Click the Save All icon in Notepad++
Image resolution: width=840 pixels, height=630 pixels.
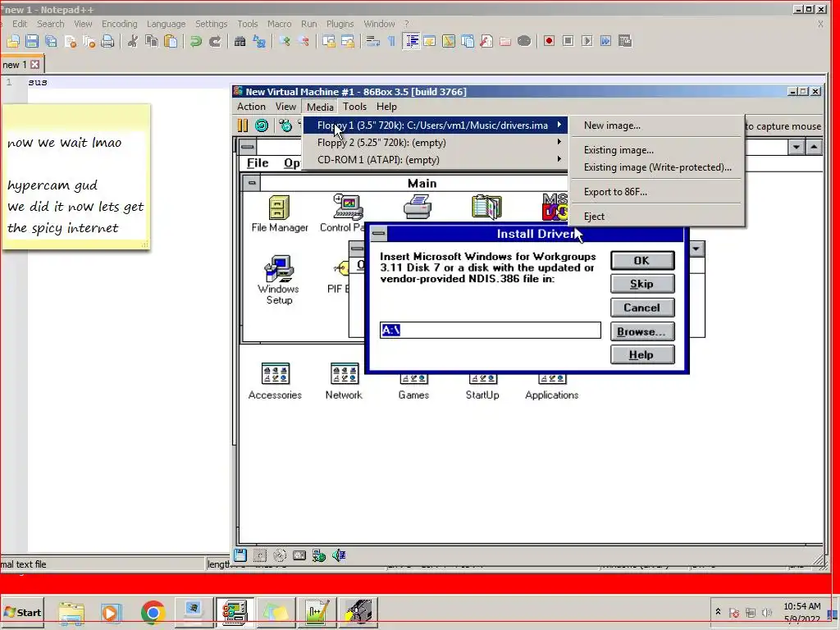51,41
